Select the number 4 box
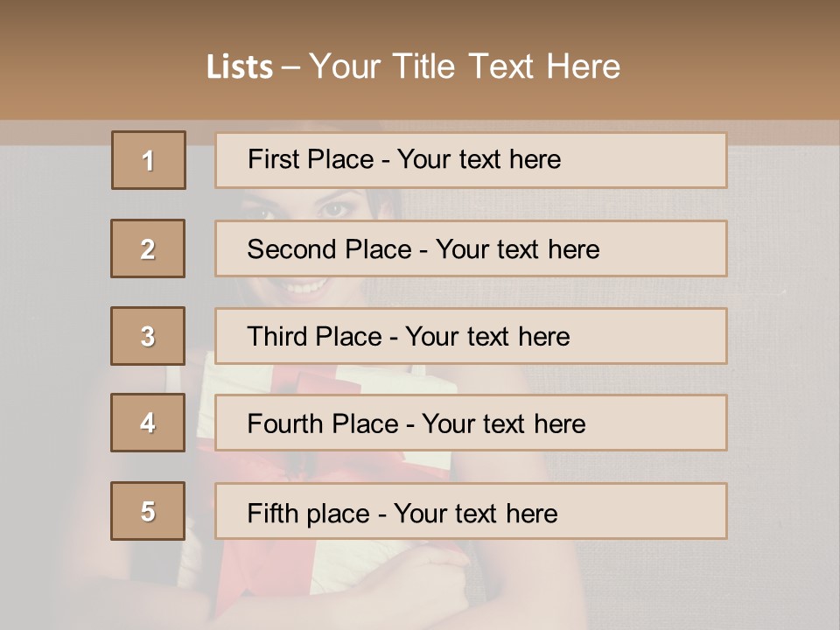This screenshot has width=840, height=630. [x=148, y=423]
